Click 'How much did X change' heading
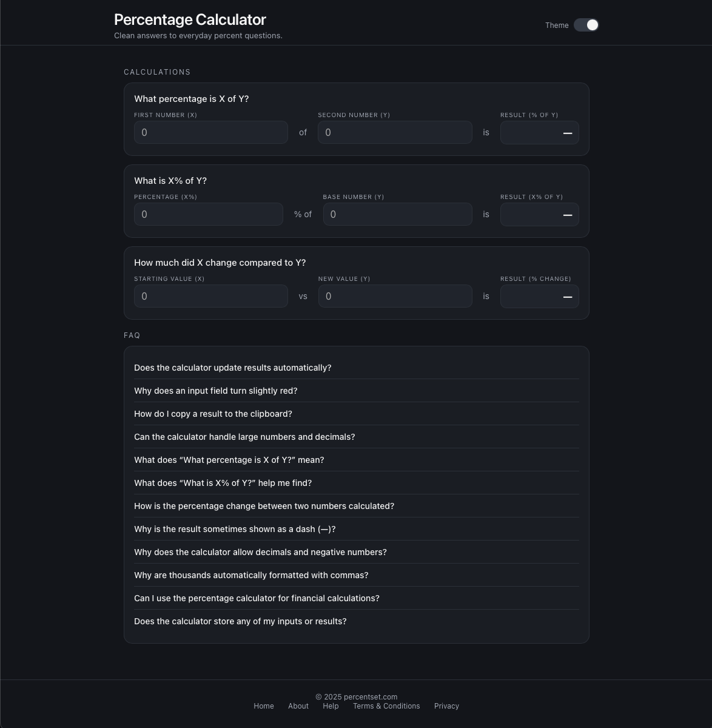 click(220, 263)
